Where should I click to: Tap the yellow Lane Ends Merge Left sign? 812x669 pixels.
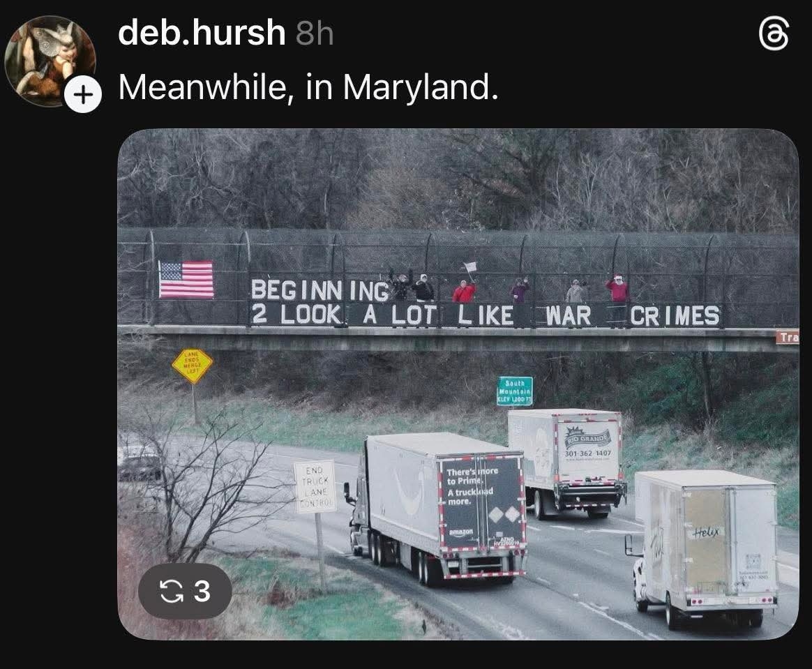tap(193, 366)
